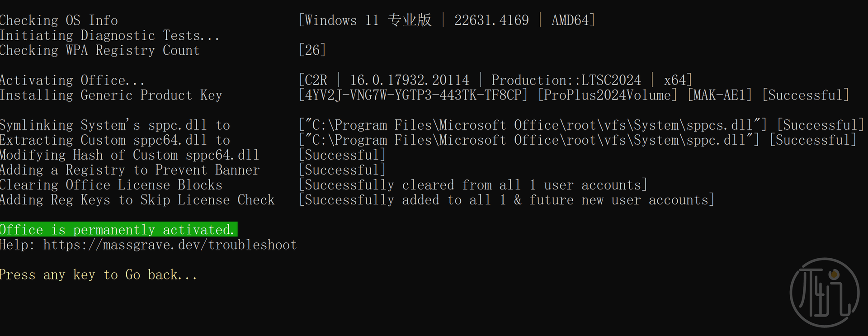The height and width of the screenshot is (336, 868).
Task: Click the 'Activating Office...' line
Action: point(72,80)
